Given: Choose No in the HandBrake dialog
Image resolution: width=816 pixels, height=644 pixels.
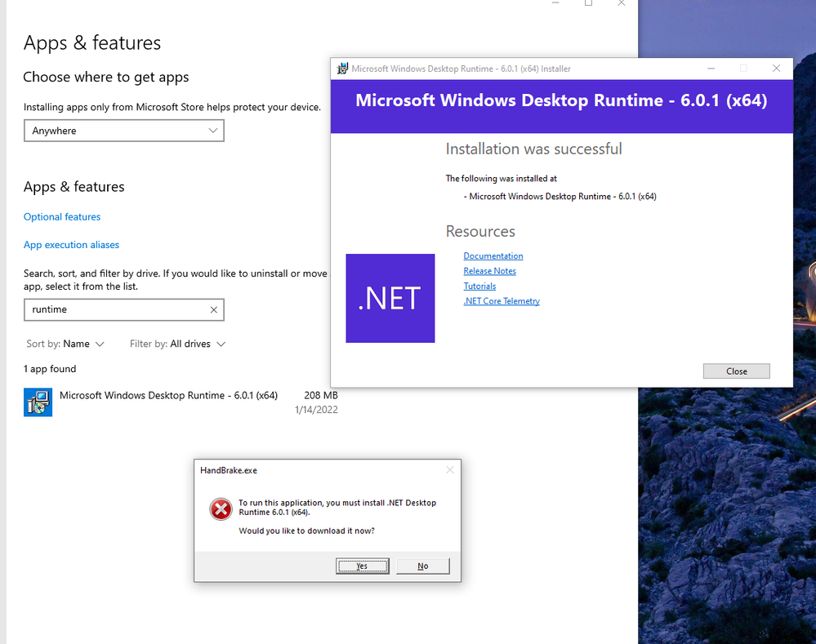Looking at the screenshot, I should click(422, 566).
